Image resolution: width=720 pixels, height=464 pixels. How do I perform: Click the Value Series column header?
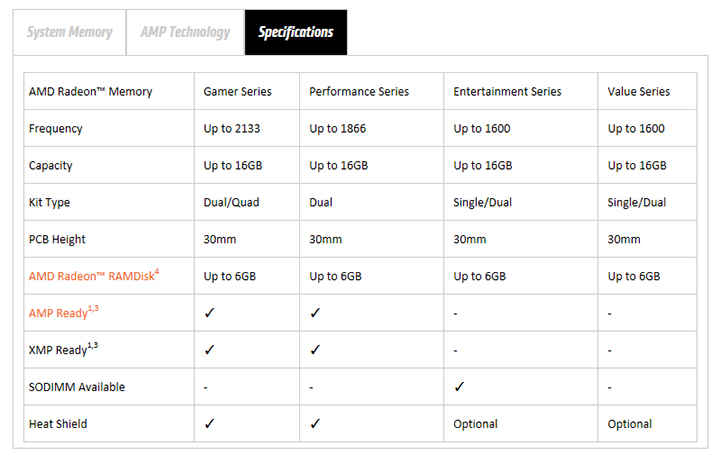(x=638, y=92)
